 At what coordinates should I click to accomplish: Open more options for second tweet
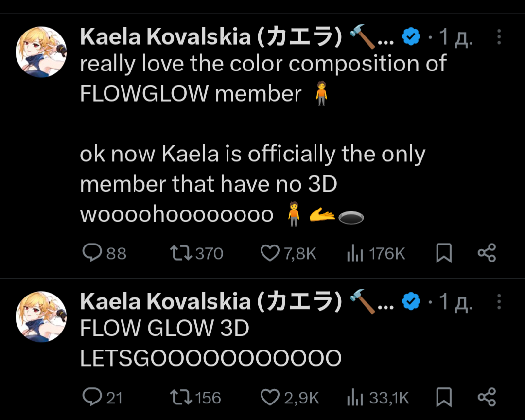pos(499,302)
